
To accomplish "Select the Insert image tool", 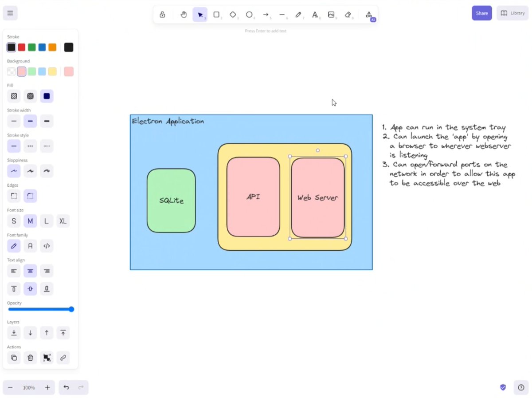I will click(x=331, y=15).
